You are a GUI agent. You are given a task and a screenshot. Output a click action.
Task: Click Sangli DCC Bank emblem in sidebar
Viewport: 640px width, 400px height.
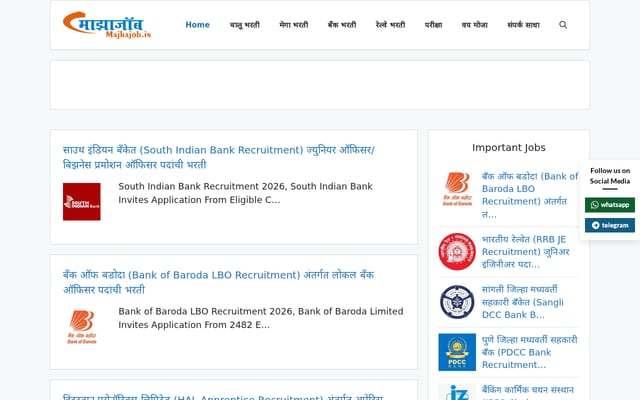457,302
